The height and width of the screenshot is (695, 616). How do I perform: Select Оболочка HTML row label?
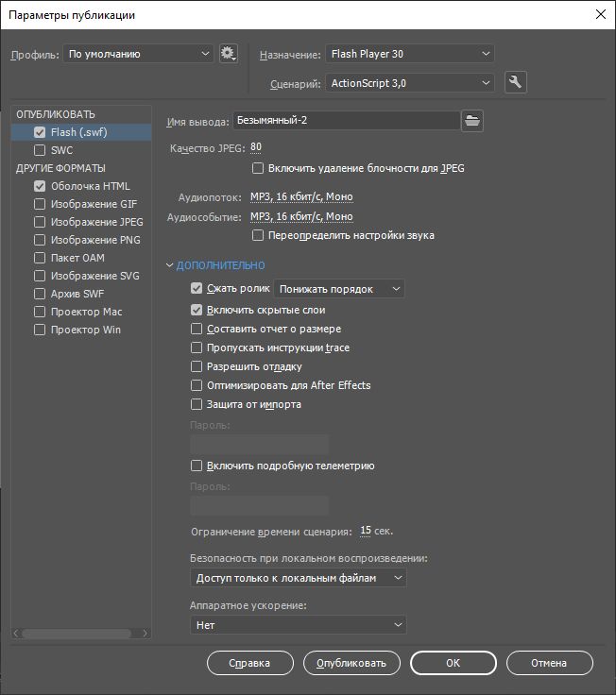tap(91, 186)
